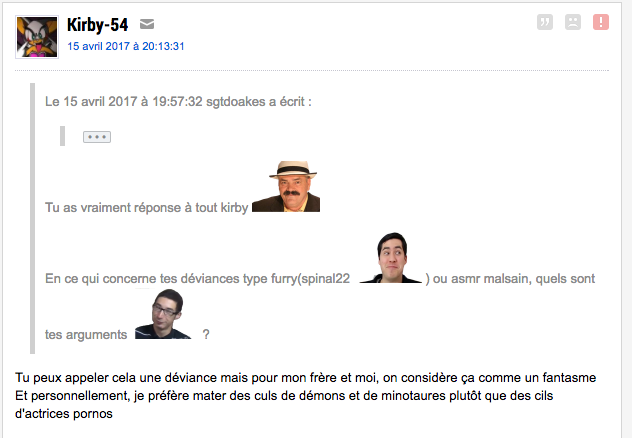Expand the collapsed nested quote ellipsis
Image resolution: width=632 pixels, height=438 pixels.
point(97,137)
